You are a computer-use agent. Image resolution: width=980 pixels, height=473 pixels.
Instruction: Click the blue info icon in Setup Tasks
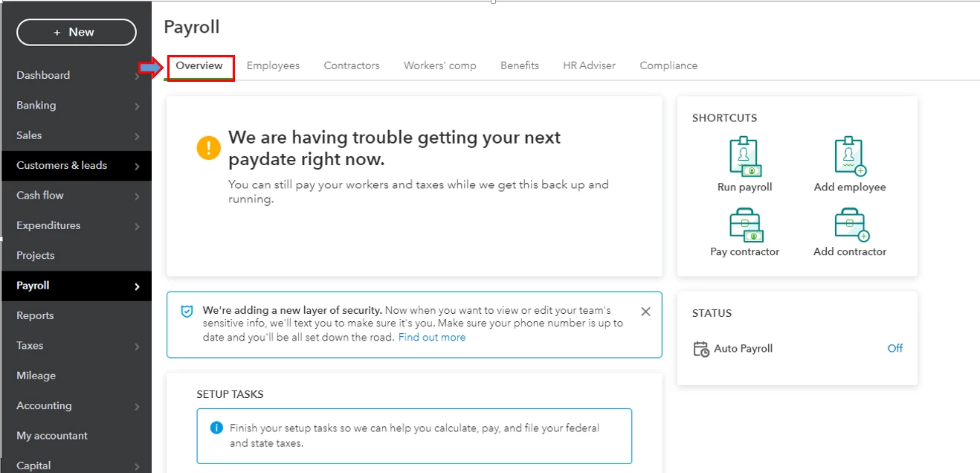pos(216,428)
